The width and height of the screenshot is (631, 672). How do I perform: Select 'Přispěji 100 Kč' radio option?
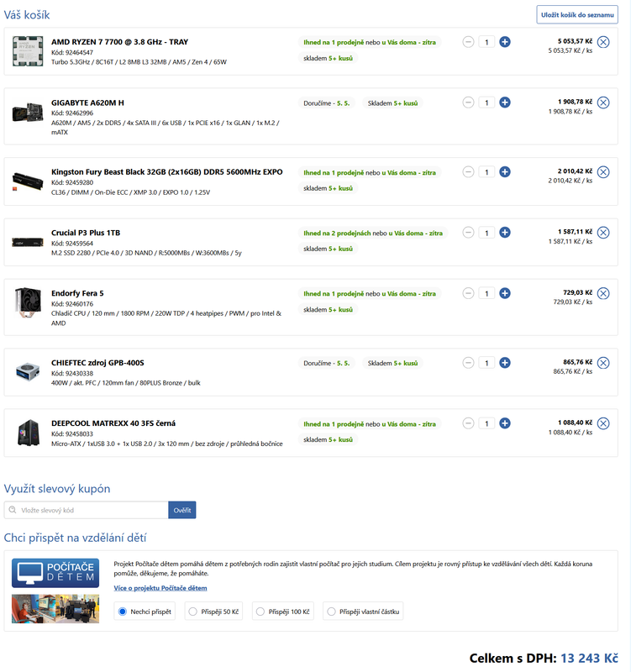tap(260, 612)
